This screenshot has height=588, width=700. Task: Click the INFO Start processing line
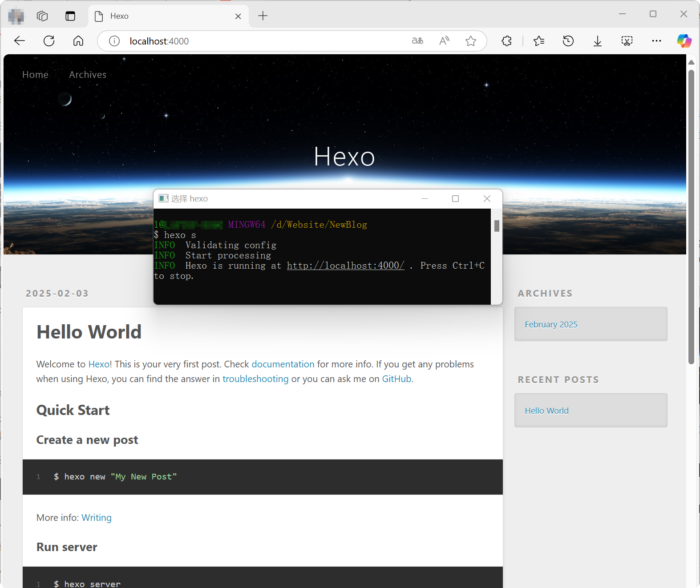coord(212,255)
